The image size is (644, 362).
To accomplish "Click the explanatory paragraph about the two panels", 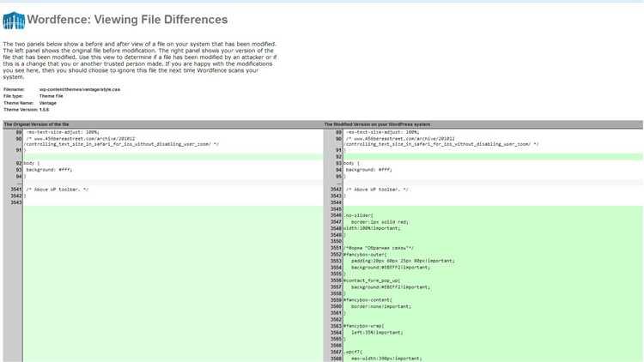I will point(140,60).
